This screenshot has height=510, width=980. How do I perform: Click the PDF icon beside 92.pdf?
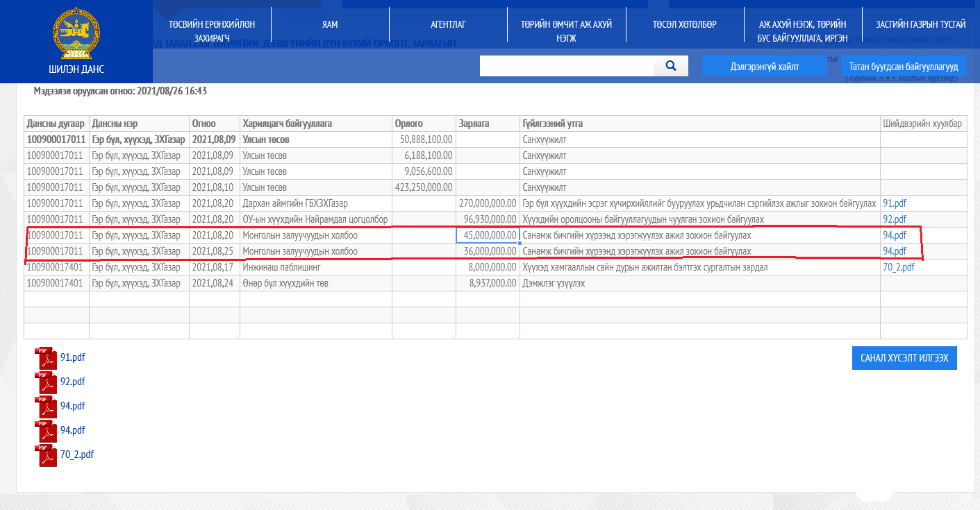click(x=45, y=383)
